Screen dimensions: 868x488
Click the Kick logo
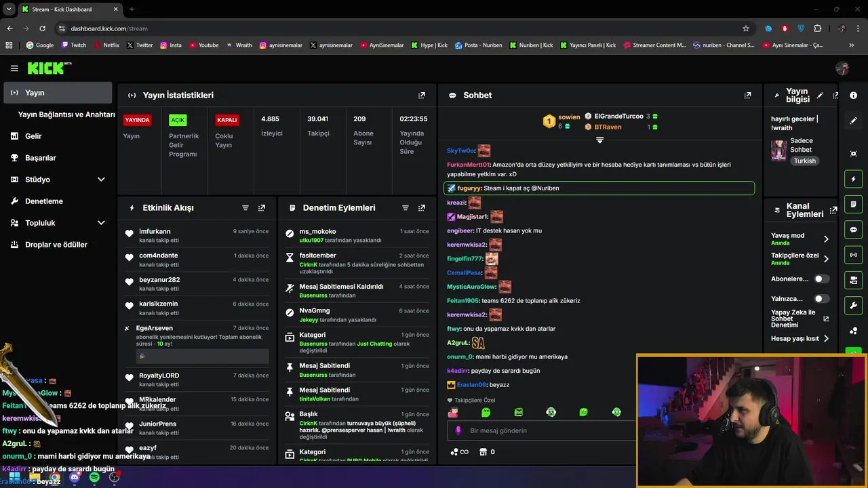49,68
